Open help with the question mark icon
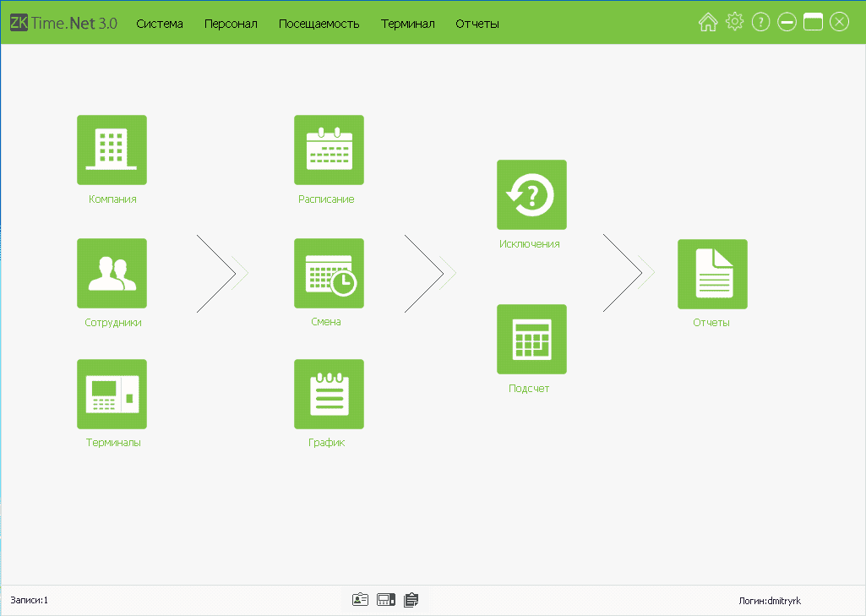Screen dimensions: 866x616 [760, 23]
